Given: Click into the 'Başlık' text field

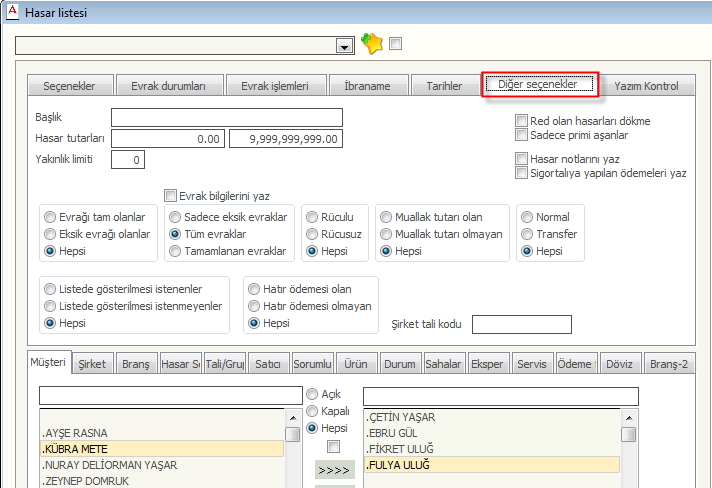Looking at the screenshot, I should click(226, 118).
